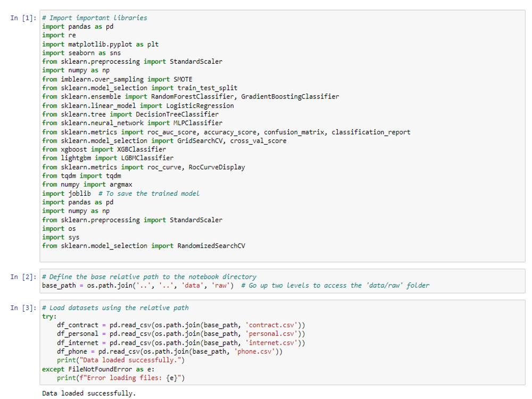Click the 'import matplotlib.pyplot as plt' line
The height and width of the screenshot is (399, 532).
pos(101,44)
